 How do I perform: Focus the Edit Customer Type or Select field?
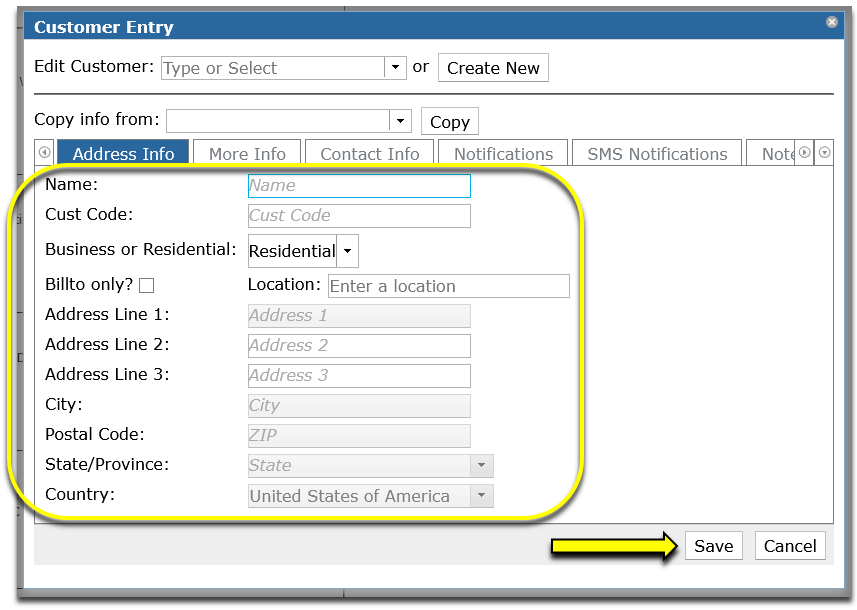[x=273, y=68]
